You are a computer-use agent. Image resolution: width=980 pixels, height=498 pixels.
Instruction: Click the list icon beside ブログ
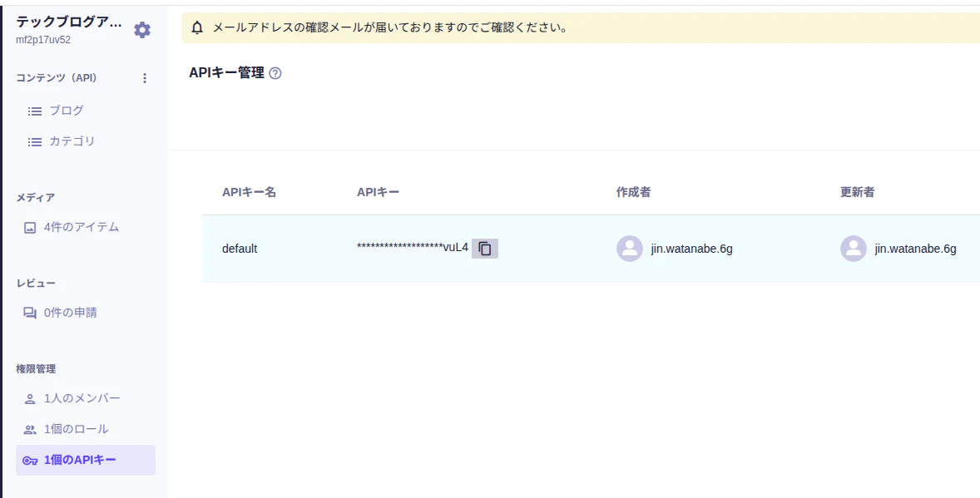click(34, 111)
